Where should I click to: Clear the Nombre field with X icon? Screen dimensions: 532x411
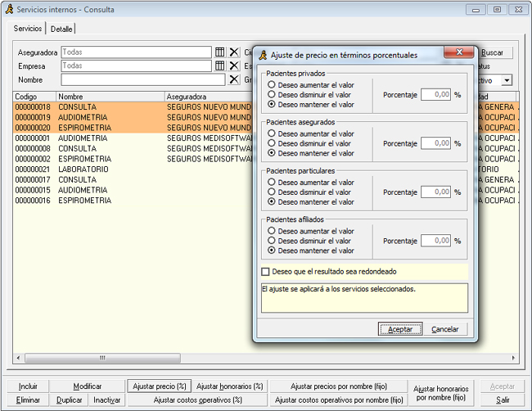click(x=234, y=79)
